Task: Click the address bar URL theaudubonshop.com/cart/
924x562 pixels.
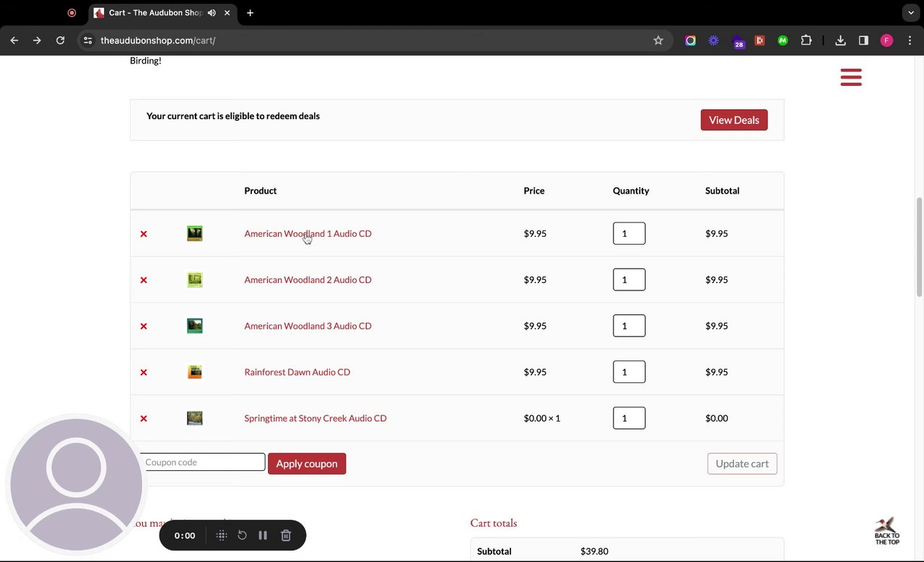Action: 158,40
